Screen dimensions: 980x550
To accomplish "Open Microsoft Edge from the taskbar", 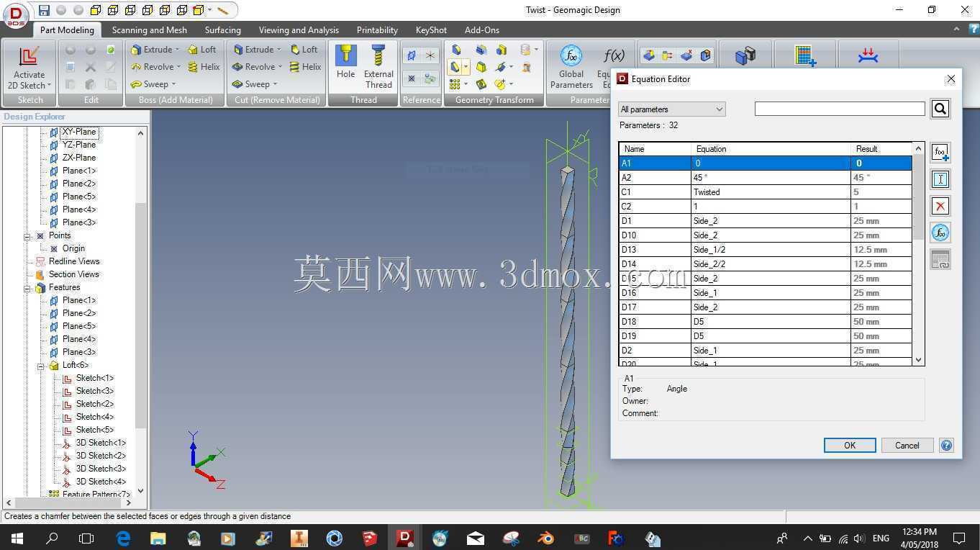I will 123,538.
